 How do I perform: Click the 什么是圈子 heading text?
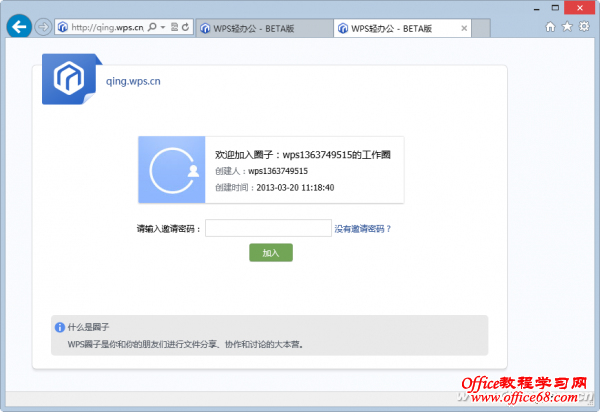coord(88,327)
